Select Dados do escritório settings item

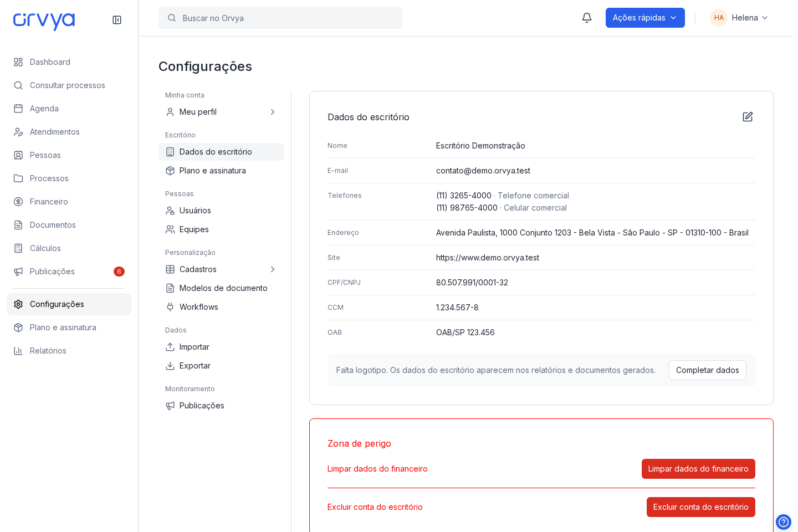(x=221, y=152)
